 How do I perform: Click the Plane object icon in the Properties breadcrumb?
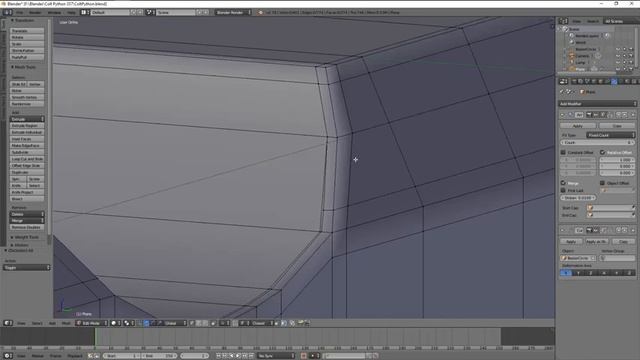click(x=582, y=92)
